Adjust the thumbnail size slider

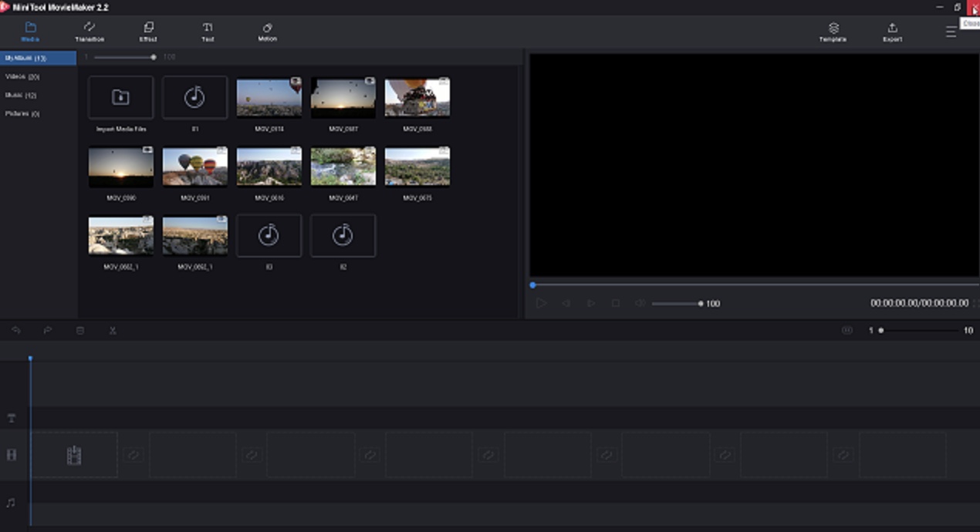click(123, 57)
